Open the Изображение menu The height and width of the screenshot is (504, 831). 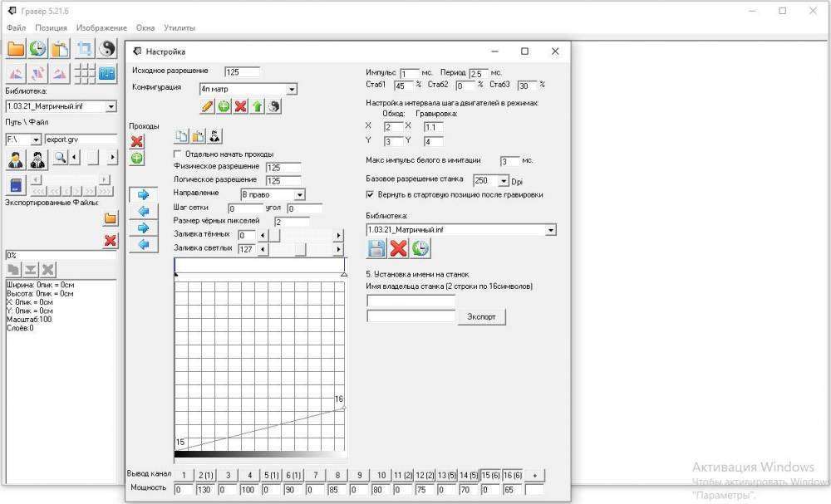click(x=101, y=27)
